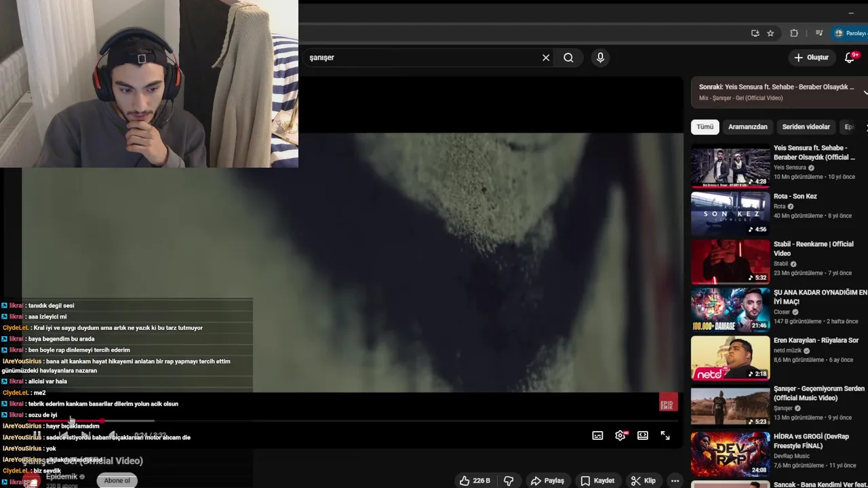Open the Şanışer - Geçemiyorum Serden thumbnail

click(730, 406)
